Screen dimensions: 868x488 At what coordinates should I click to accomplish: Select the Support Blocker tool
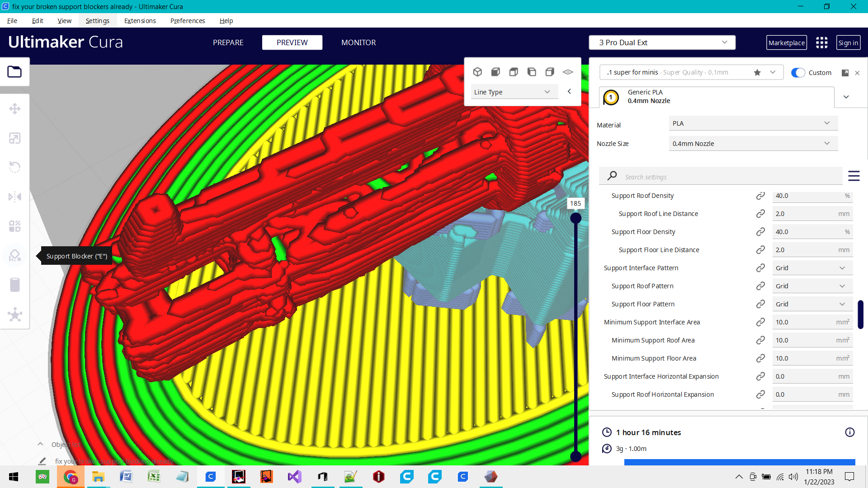tap(14, 256)
